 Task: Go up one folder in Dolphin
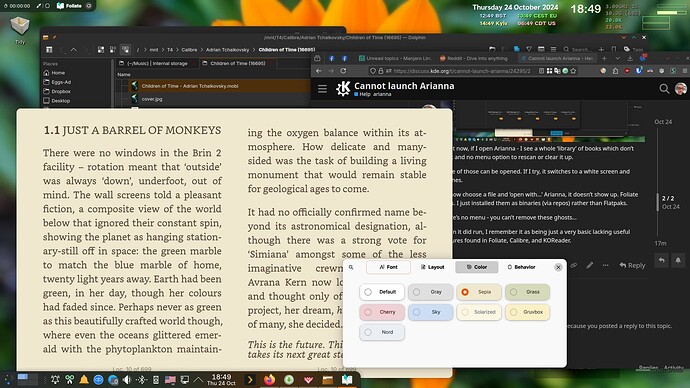[74, 50]
